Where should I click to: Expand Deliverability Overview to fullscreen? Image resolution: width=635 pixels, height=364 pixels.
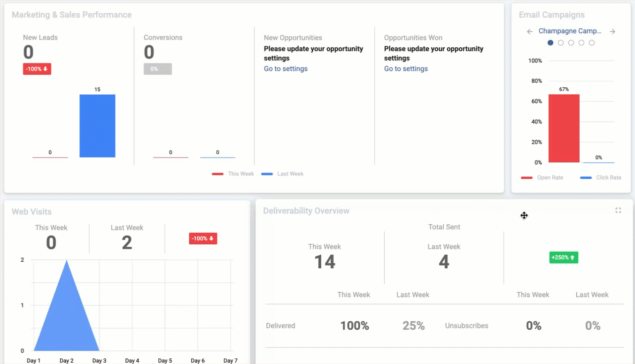tap(618, 210)
